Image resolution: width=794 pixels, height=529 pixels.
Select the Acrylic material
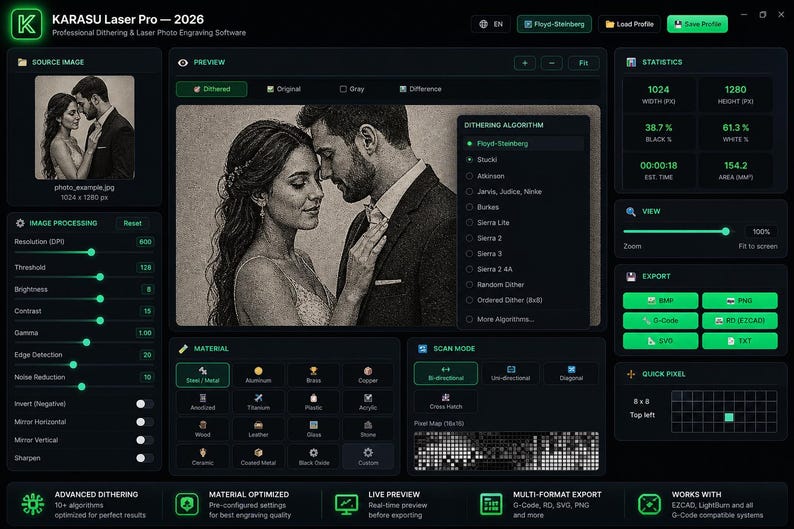[x=368, y=402]
